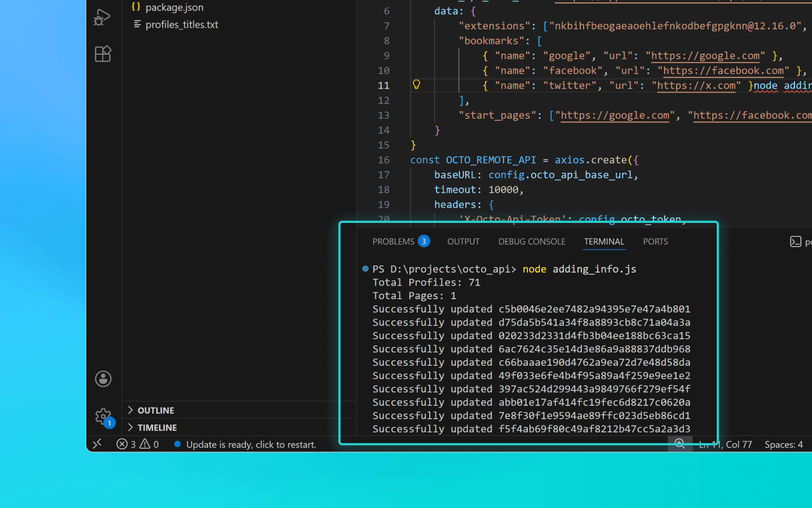Screen dimensions: 812x508
Task: Open the Manage settings gear with notification badge
Action: [103, 416]
